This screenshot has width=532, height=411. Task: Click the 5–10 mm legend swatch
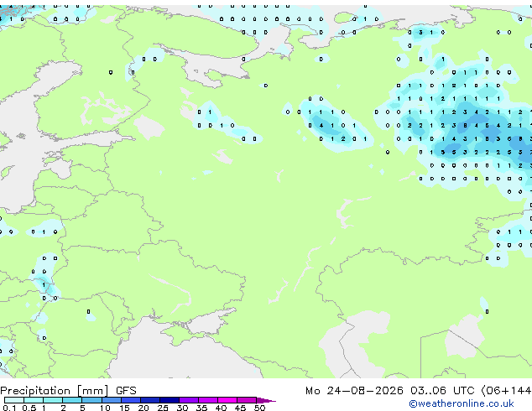91,400
